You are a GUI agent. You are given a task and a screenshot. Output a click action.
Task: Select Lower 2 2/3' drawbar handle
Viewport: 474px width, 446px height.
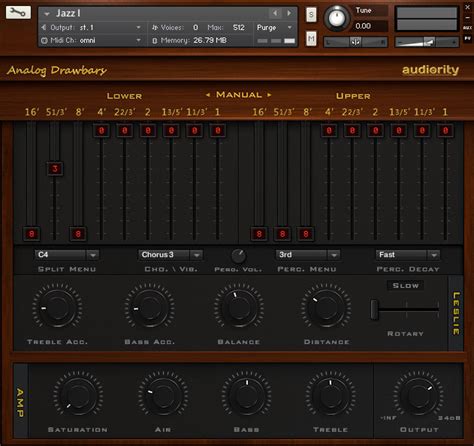tap(125, 130)
